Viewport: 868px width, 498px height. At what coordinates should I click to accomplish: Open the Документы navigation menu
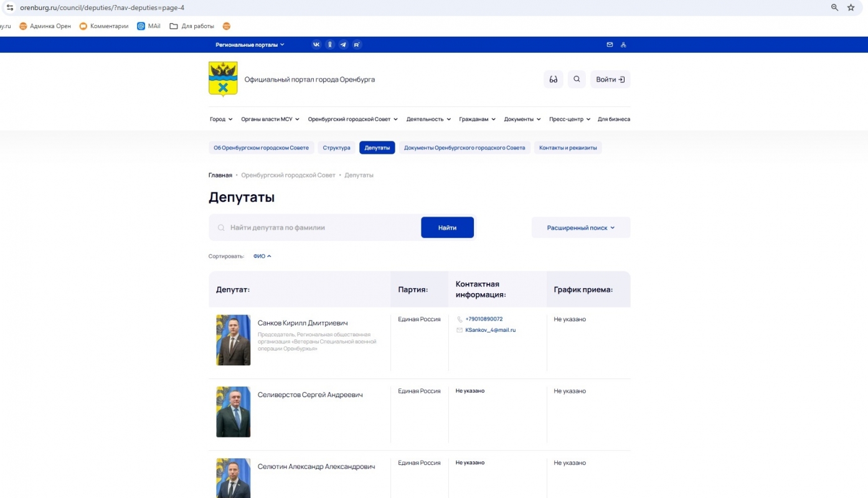tap(522, 120)
